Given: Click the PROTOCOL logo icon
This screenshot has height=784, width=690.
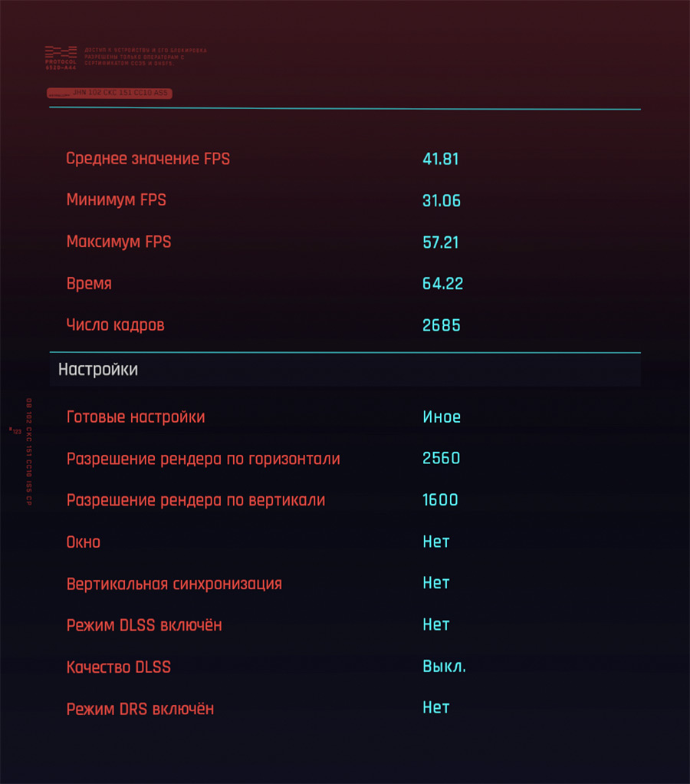Looking at the screenshot, I should click(x=61, y=58).
